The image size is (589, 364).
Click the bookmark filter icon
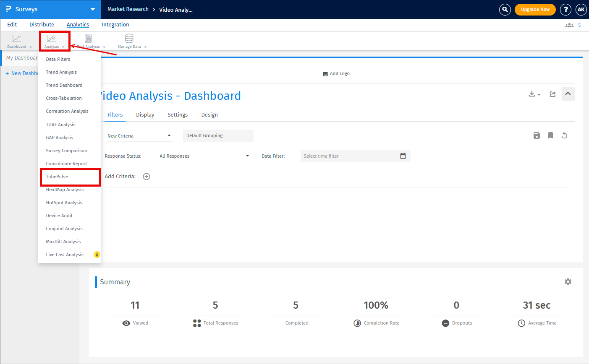[550, 135]
